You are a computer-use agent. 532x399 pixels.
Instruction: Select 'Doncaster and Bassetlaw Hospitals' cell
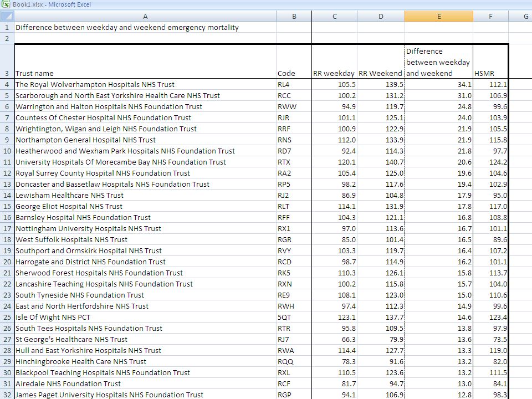[x=145, y=184]
